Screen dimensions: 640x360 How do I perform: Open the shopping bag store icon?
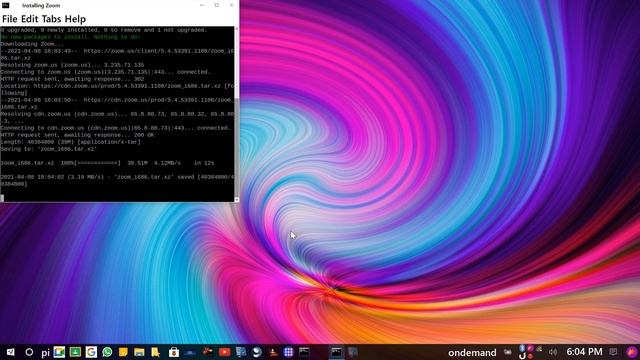(x=174, y=352)
